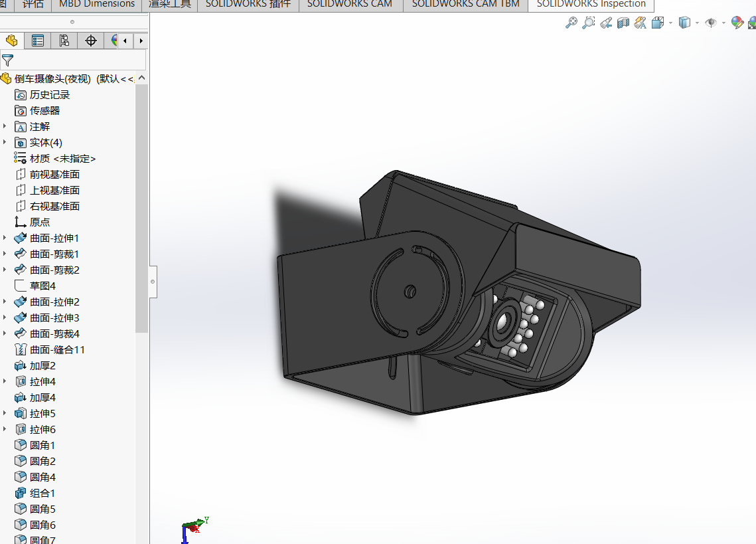This screenshot has width=756, height=544.
Task: Select the 右视基准面 plane
Action: 54,206
